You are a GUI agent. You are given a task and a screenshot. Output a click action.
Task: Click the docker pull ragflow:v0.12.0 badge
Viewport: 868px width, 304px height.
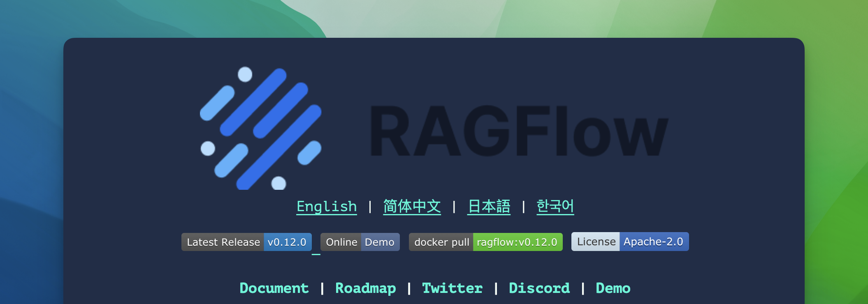tap(485, 242)
